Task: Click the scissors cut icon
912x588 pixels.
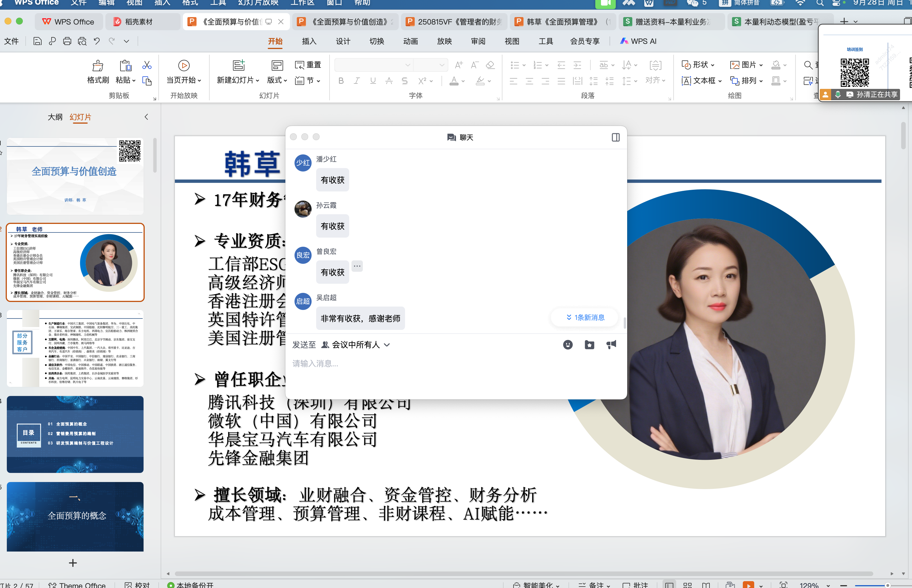Action: pyautogui.click(x=147, y=65)
